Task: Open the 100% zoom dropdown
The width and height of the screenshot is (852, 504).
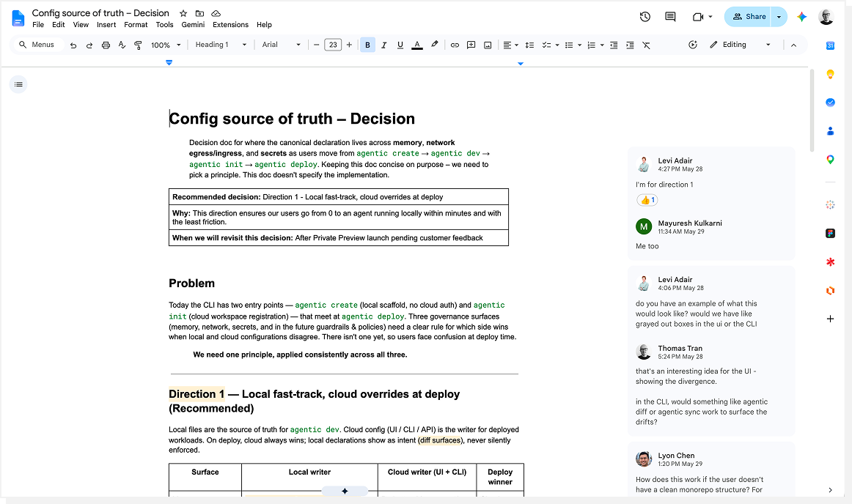Action: (x=165, y=45)
